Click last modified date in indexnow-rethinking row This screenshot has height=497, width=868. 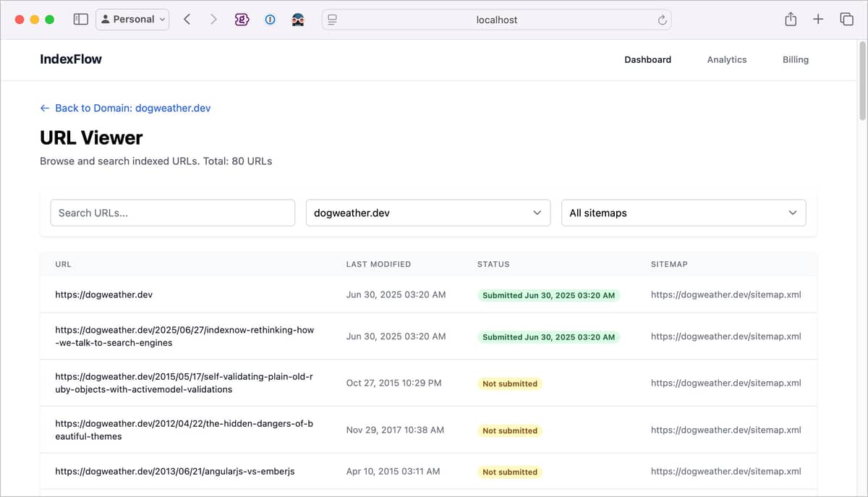(396, 336)
